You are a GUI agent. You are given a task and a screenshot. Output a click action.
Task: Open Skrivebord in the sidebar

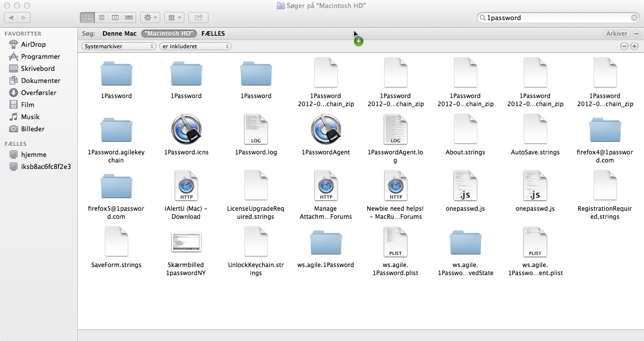click(38, 68)
